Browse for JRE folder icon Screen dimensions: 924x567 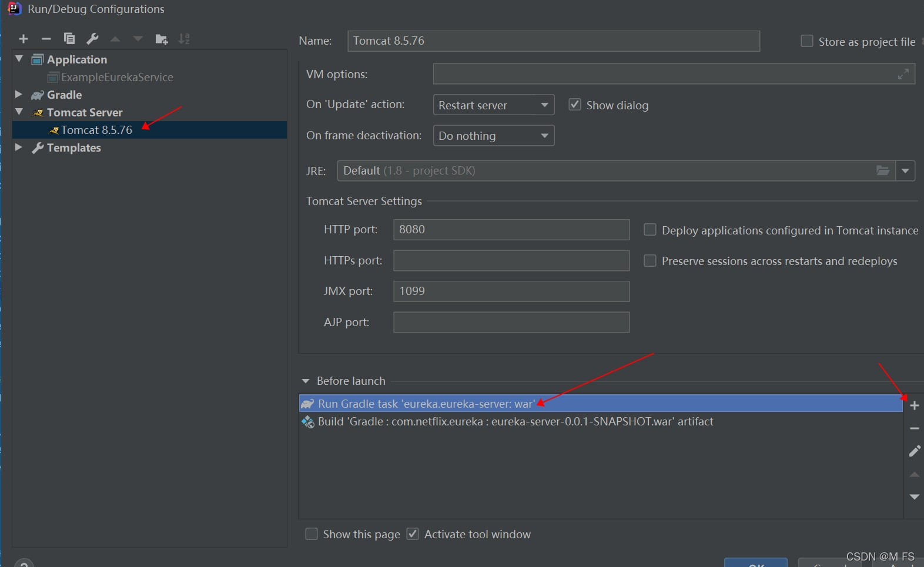pos(883,170)
